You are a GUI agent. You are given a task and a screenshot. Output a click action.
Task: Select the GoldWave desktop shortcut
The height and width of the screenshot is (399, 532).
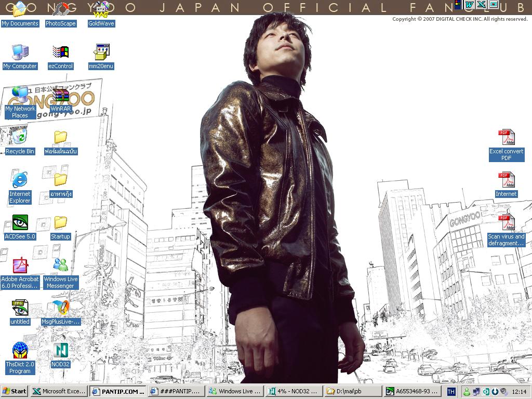coord(101,15)
